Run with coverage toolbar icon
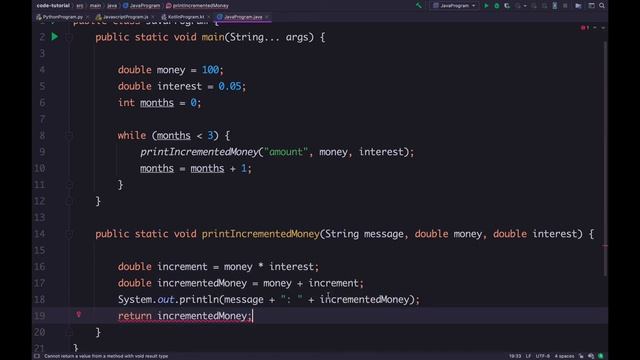This screenshot has height=360, width=640. 507,6
